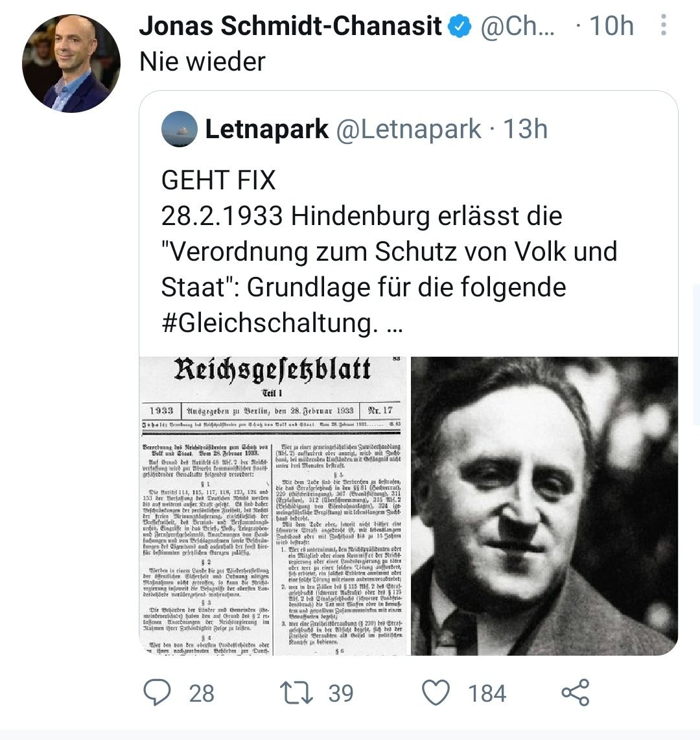This screenshot has width=700, height=740.
Task: Open Jonas Schmidt-Chanasit display name link
Action: click(x=290, y=27)
